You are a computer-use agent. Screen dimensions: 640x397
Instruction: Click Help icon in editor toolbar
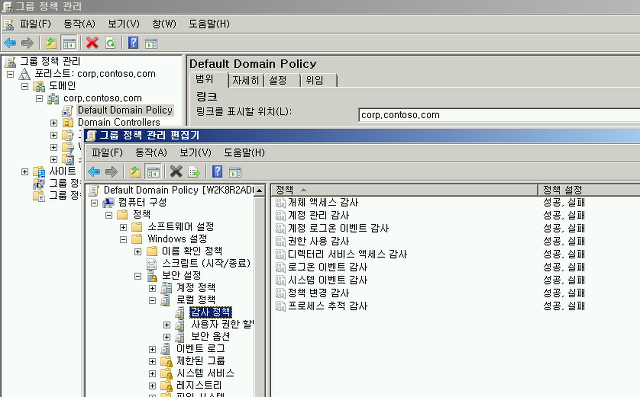[x=217, y=172]
